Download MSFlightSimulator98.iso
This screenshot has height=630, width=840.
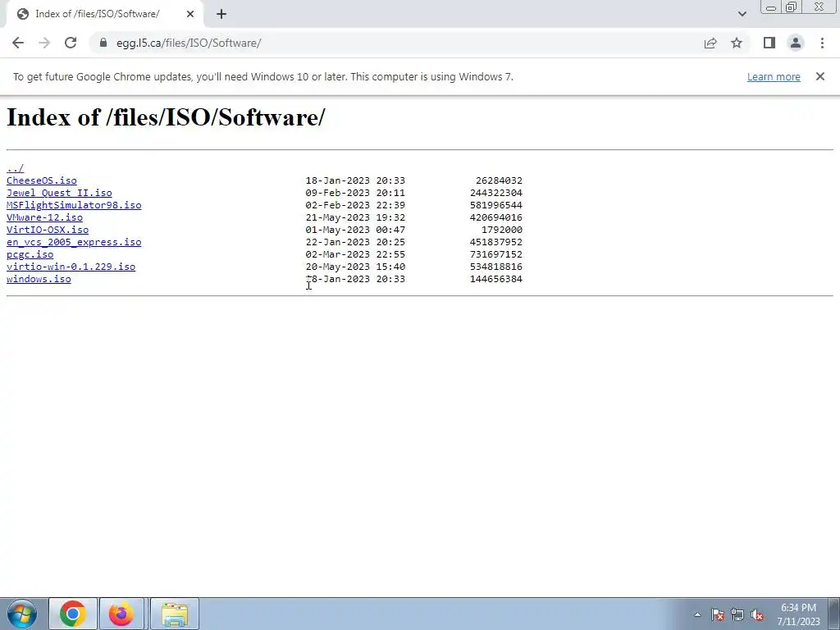tap(74, 205)
